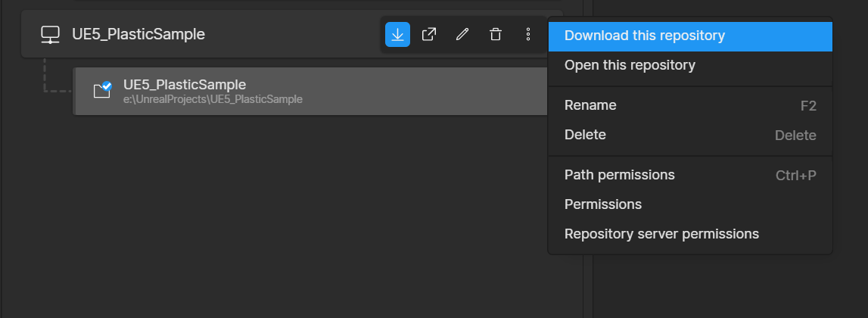Click the download repository arrow icon
868x318 pixels.
click(397, 34)
